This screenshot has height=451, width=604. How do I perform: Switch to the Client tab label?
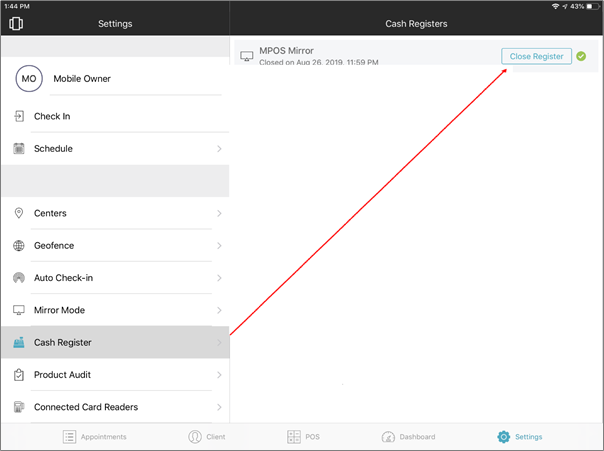click(216, 437)
